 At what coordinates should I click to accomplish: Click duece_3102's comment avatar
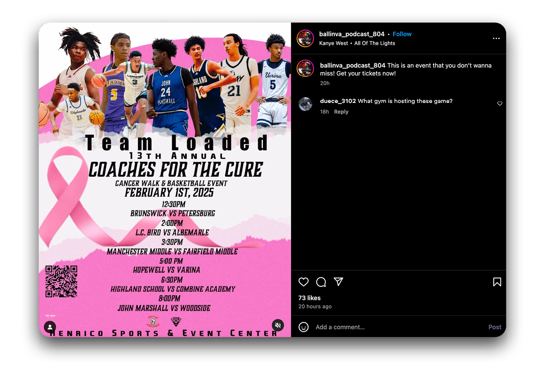point(306,104)
